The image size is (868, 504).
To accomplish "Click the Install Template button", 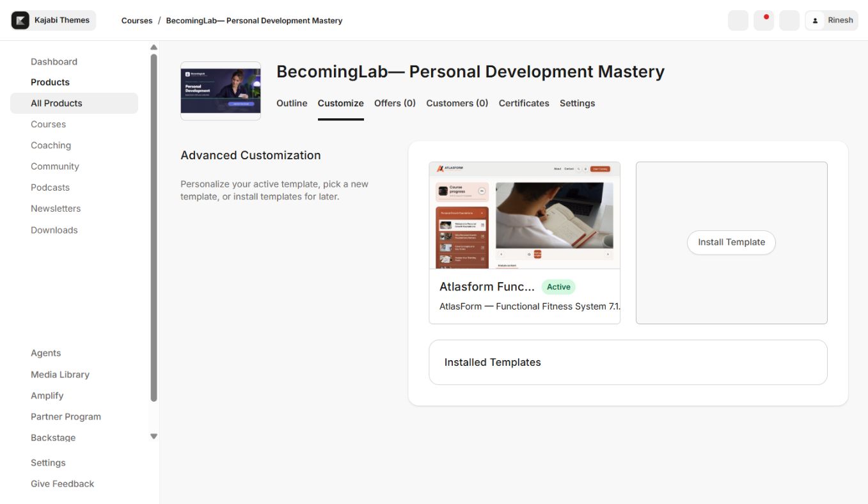I will 731,242.
